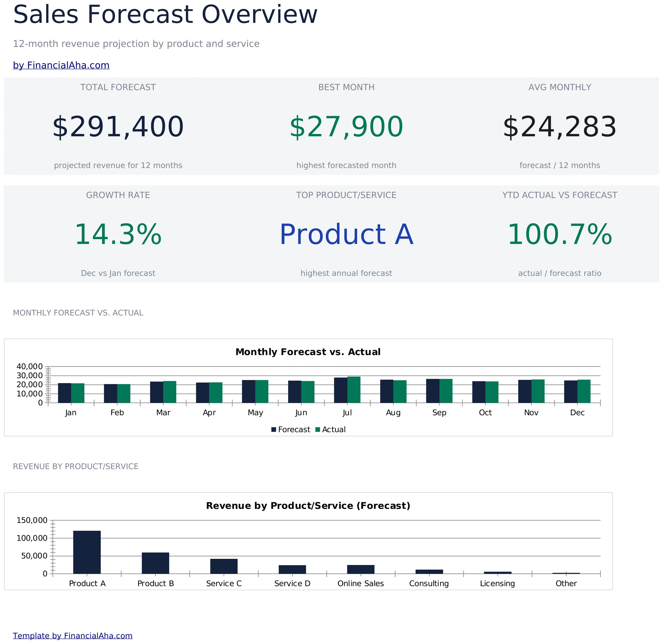This screenshot has width=663, height=644.
Task: Click the Online Sales revenue bar
Action: (361, 569)
